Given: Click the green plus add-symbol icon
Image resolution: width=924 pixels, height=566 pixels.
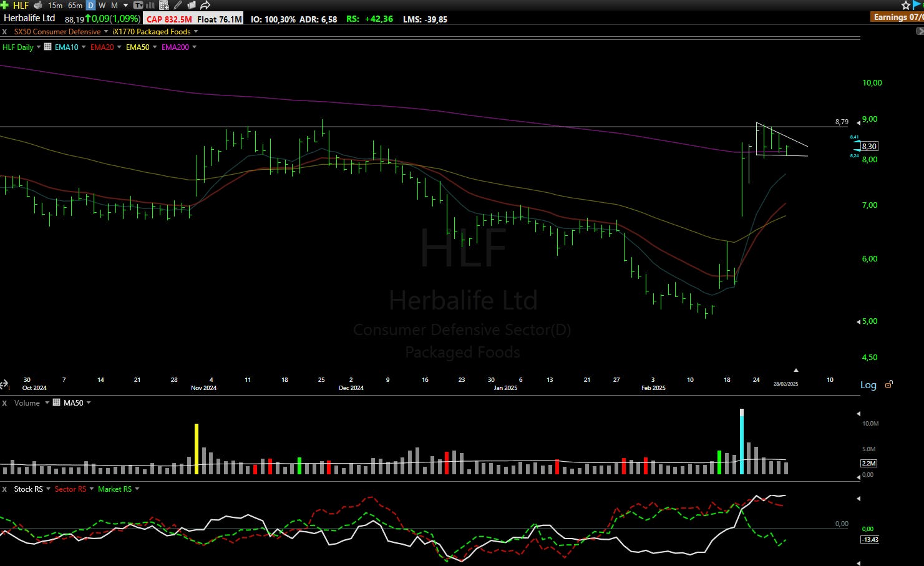Looking at the screenshot, I should coord(4,5).
